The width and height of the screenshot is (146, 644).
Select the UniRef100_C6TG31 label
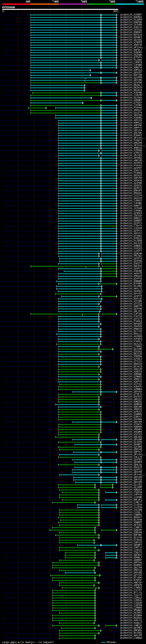[x=131, y=30]
